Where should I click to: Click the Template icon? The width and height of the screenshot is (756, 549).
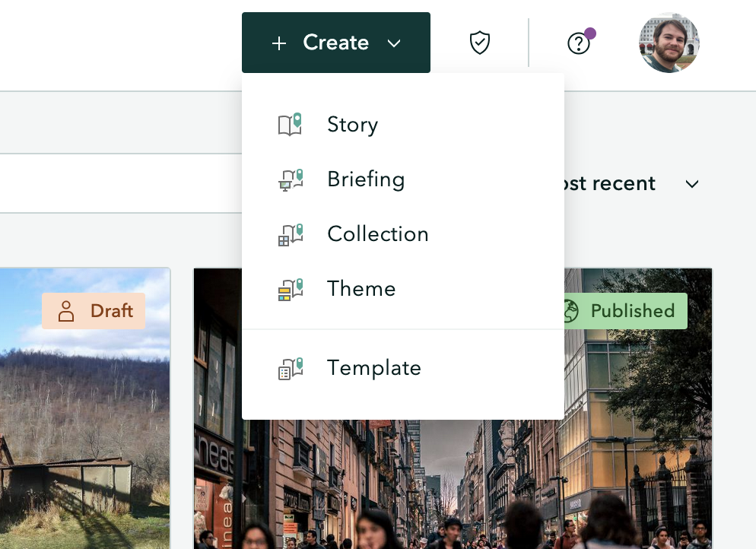[290, 367]
